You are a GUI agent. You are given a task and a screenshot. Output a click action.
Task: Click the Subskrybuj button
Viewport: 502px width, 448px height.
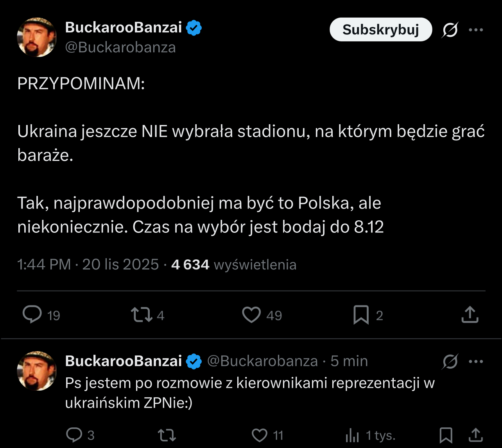pos(380,30)
